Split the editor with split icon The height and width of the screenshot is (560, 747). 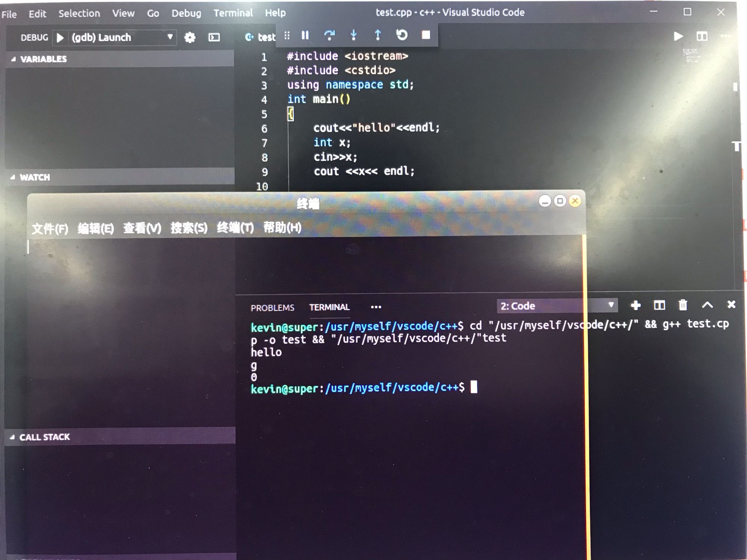pyautogui.click(x=702, y=36)
